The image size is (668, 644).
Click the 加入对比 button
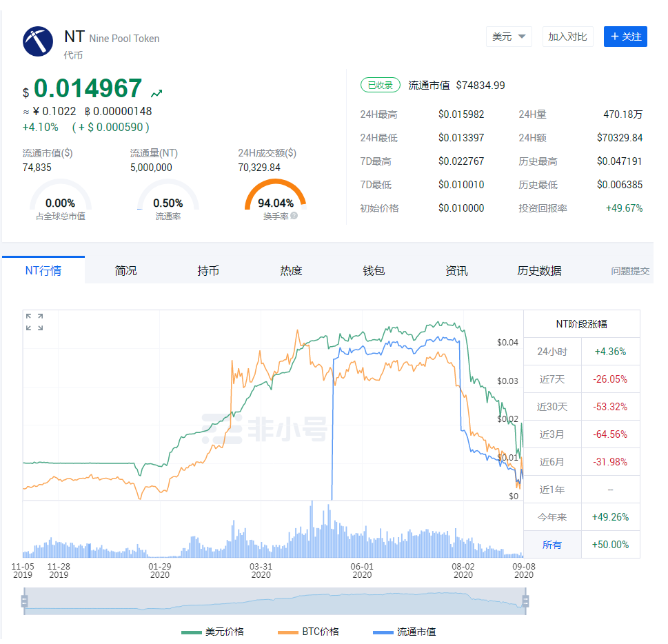coord(567,37)
